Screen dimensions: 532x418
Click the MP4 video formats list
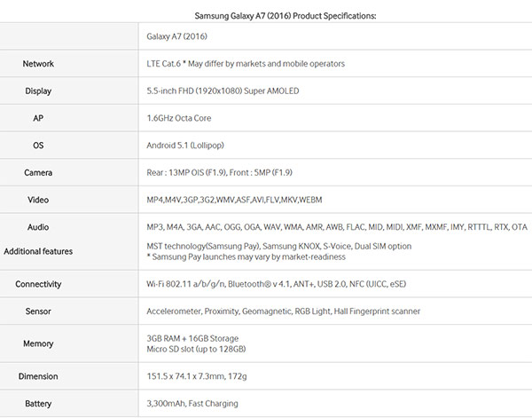coord(234,200)
